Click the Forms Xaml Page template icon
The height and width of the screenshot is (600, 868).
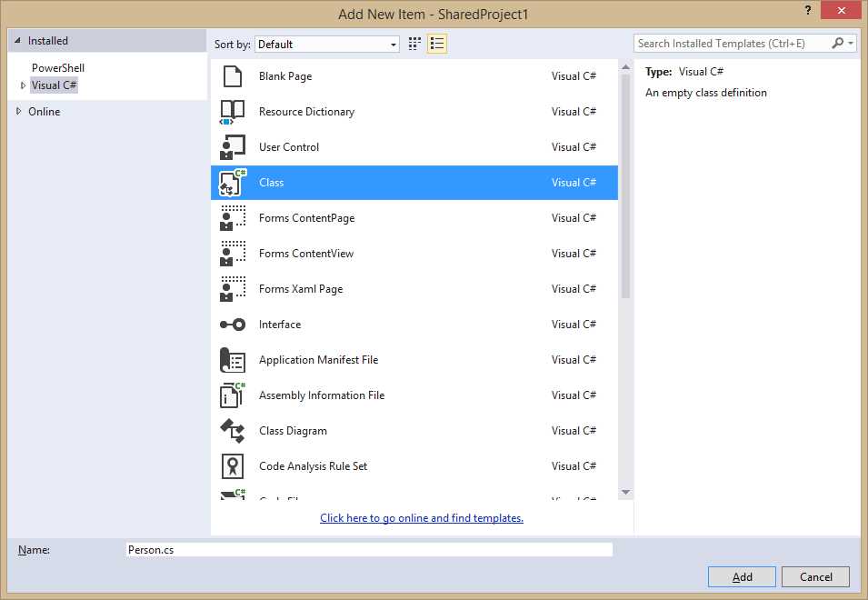coord(233,289)
